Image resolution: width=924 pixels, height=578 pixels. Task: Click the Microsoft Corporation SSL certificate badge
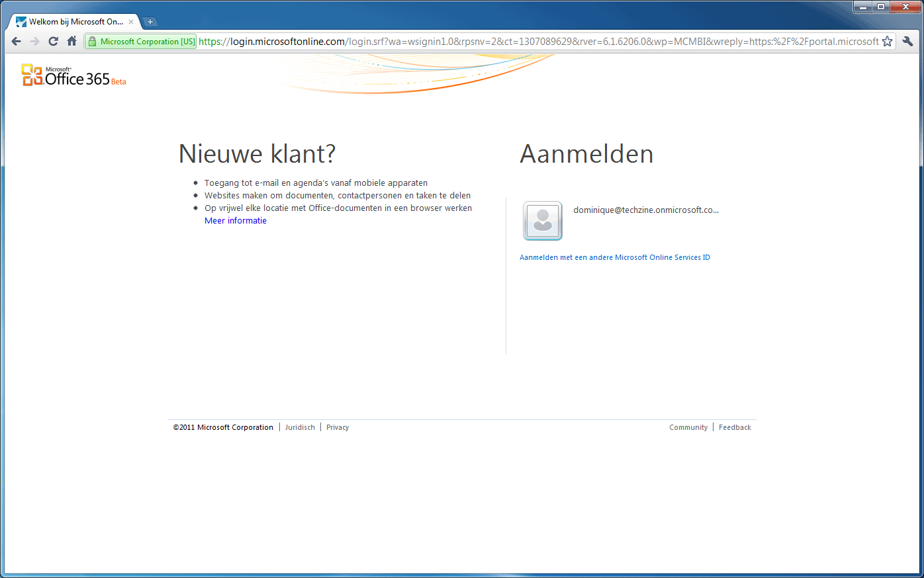(x=141, y=42)
